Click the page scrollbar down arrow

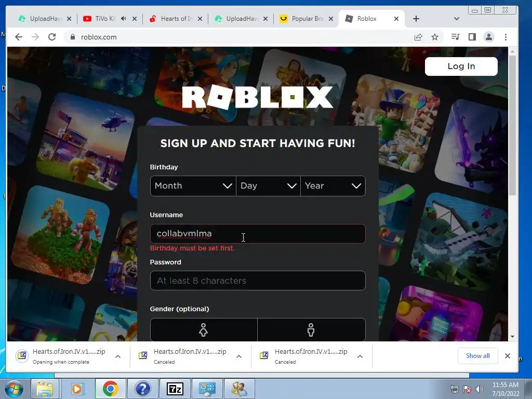pos(512,337)
